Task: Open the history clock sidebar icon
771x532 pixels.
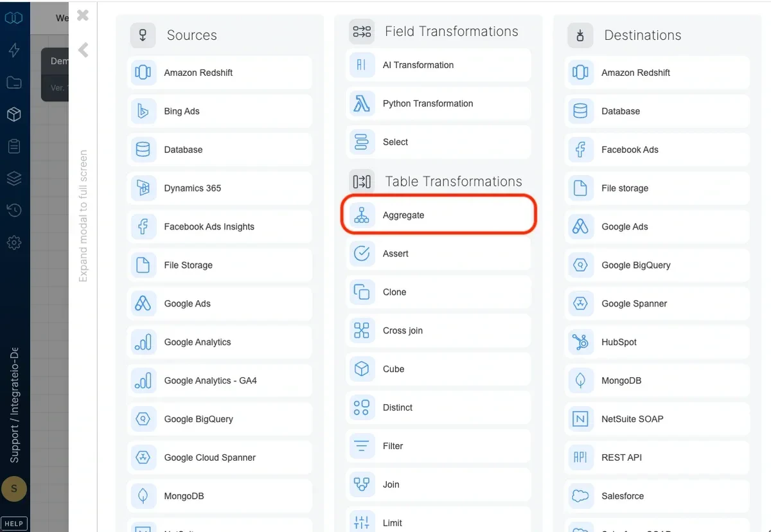Action: (x=14, y=210)
